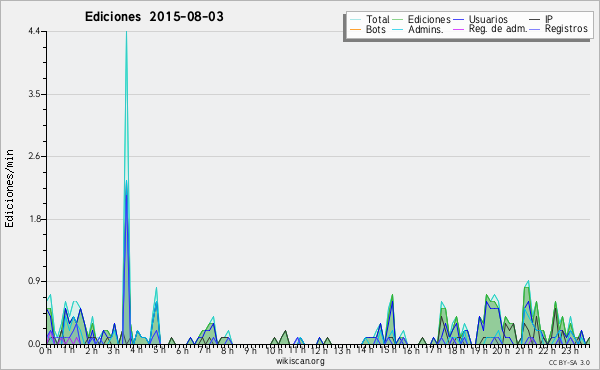Click the 2.6 y-axis value
The height and width of the screenshot is (370, 600).
34,156
